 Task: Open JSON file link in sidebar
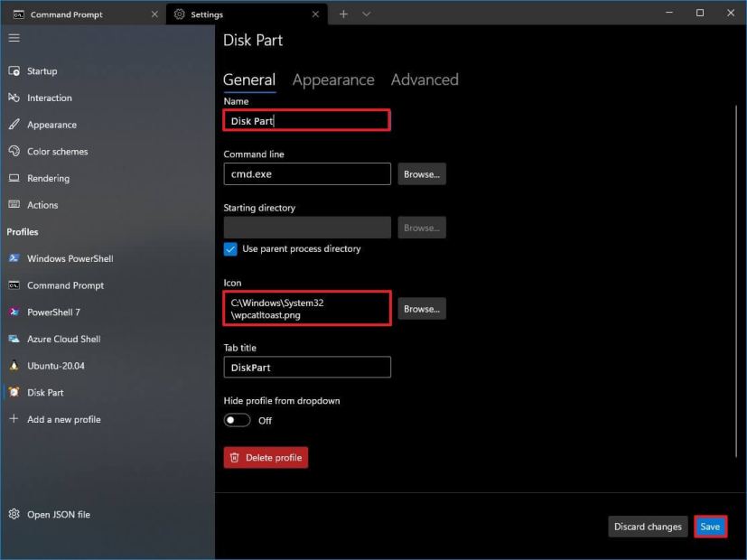tap(59, 514)
